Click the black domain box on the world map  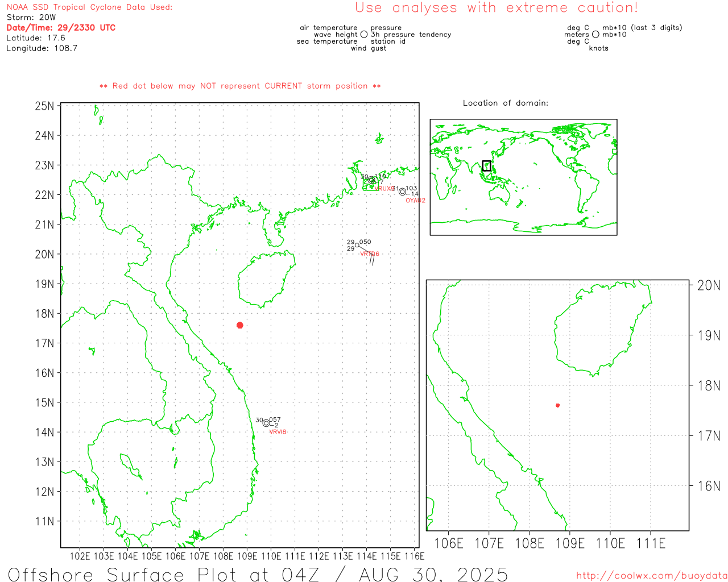[x=486, y=166]
